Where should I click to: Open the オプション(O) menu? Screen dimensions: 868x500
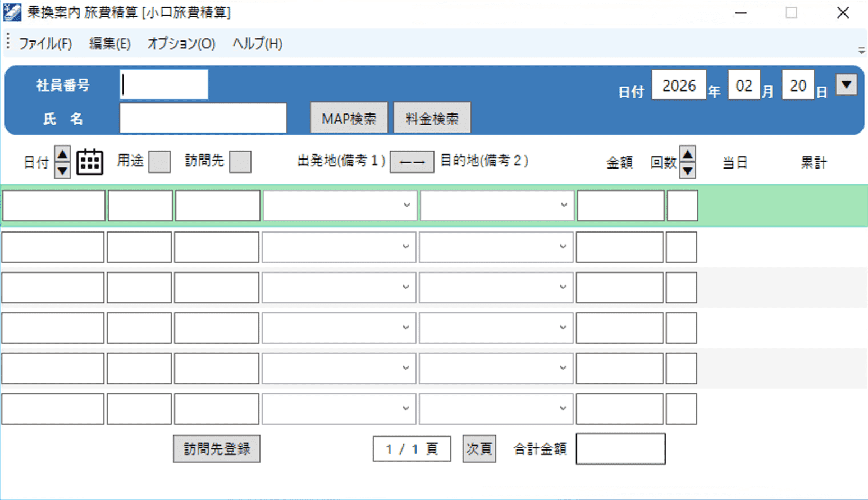[x=181, y=44]
